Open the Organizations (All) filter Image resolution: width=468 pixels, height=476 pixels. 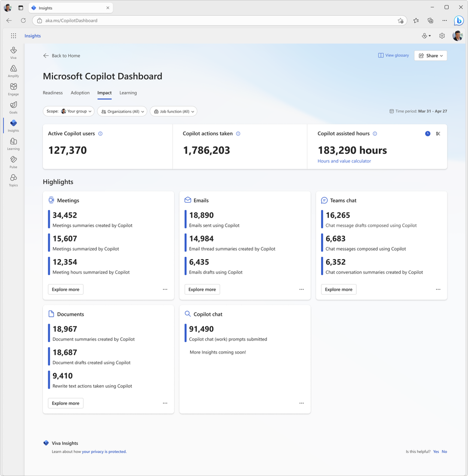[x=122, y=111]
